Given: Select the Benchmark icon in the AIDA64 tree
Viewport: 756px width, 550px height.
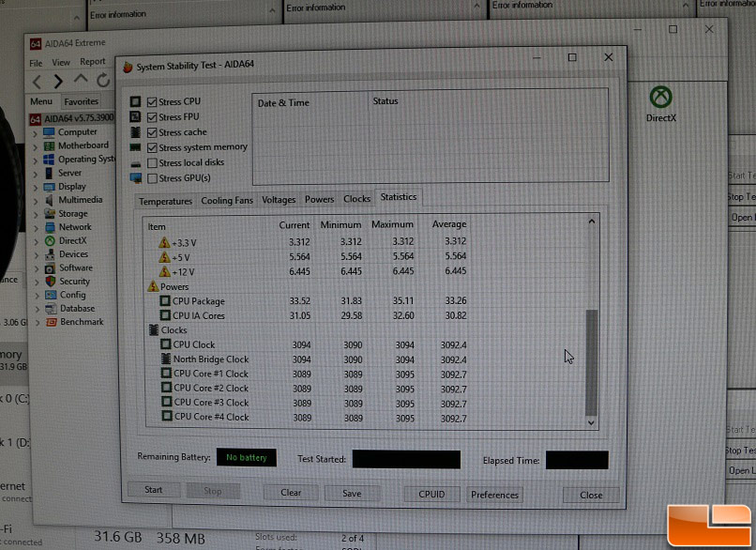Looking at the screenshot, I should [51, 322].
